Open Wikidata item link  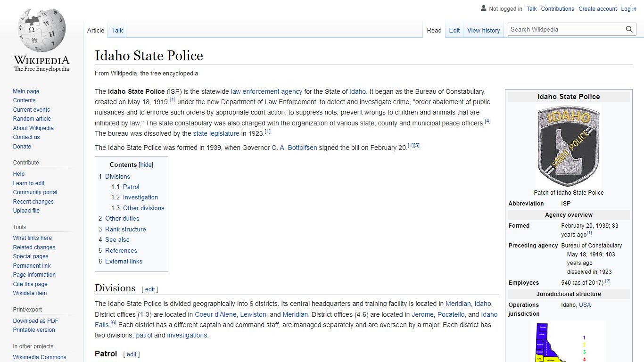tap(30, 293)
